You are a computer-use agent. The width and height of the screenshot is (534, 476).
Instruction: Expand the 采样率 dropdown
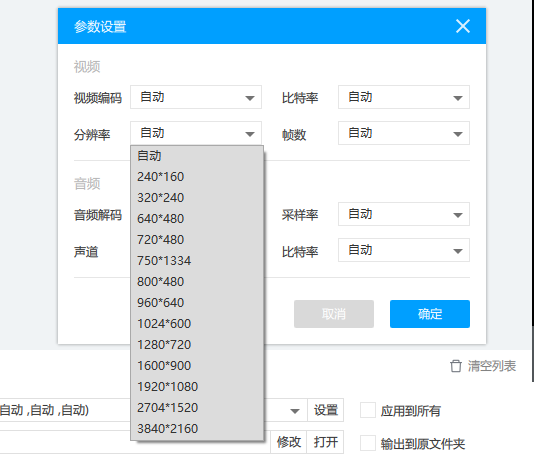click(404, 214)
